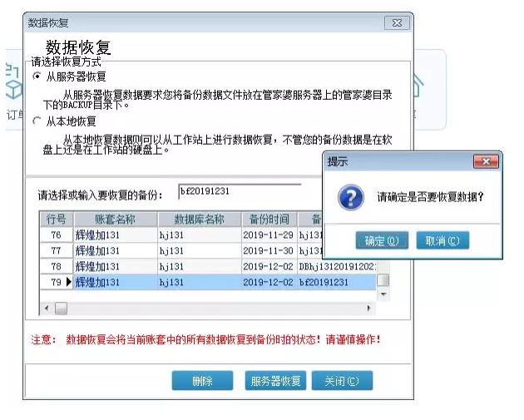This screenshot has height=420, width=524.
Task: Click the table scroll-left arrow
Action: click(x=46, y=308)
